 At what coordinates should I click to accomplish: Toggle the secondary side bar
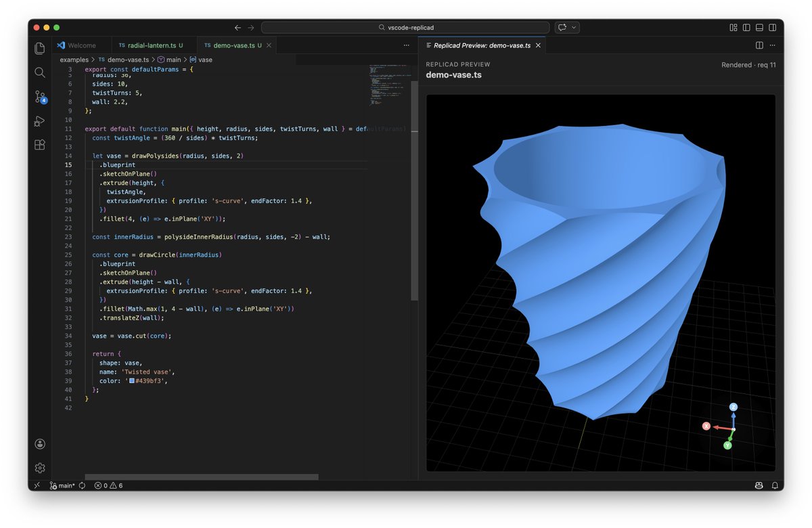[x=772, y=28]
